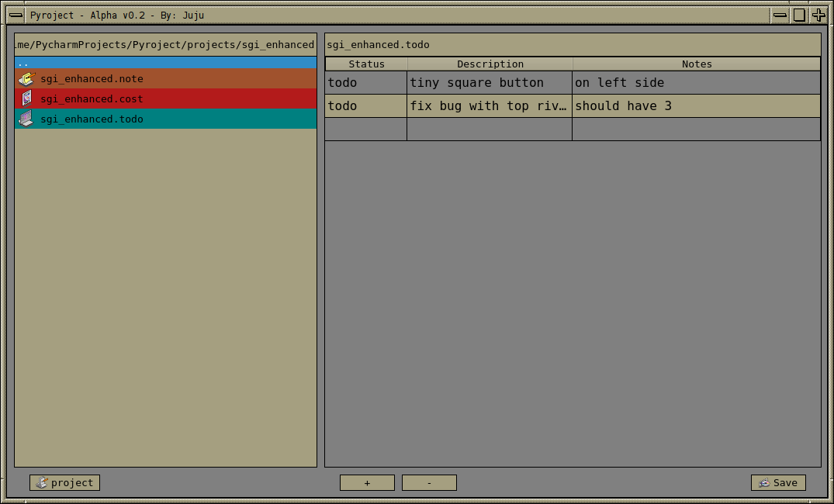Click the 'on left side' notes cell
Viewport: 834px width, 504px height.
click(696, 83)
